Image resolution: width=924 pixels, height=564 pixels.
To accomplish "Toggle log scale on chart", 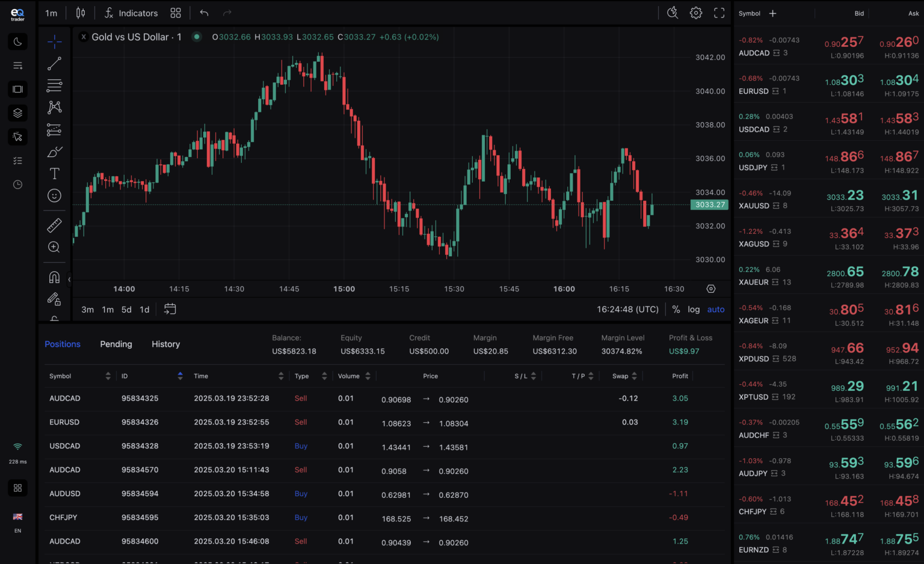I will click(694, 309).
